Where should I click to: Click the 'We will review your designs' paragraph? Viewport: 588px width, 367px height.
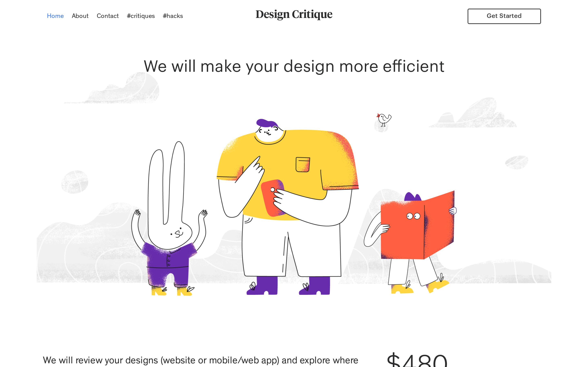200,360
